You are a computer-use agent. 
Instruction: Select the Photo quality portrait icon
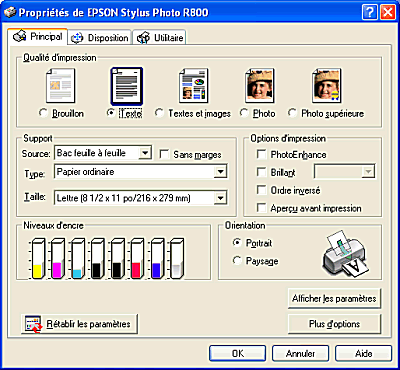[260, 86]
